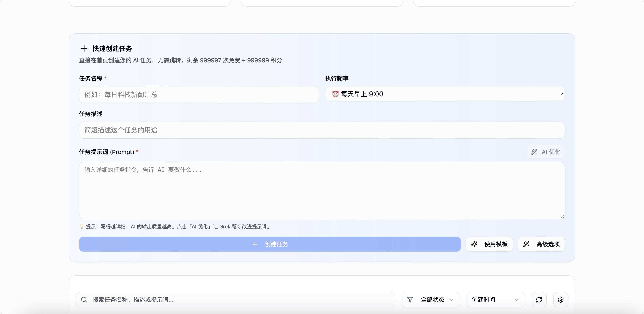This screenshot has height=314, width=644.
Task: Click the sparkles icon on 使用模板 button
Action: click(x=475, y=244)
